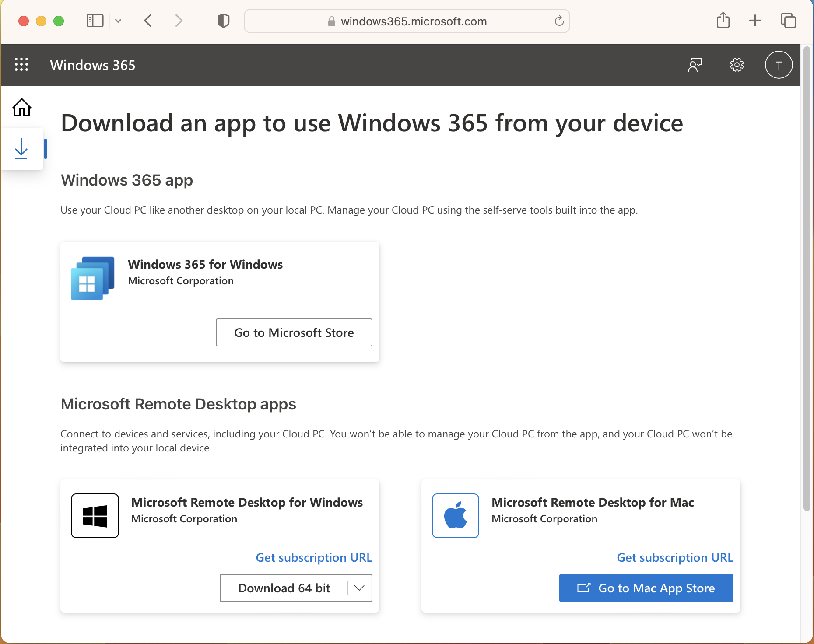Click Go to Microsoft Store button
814x644 pixels.
[294, 332]
